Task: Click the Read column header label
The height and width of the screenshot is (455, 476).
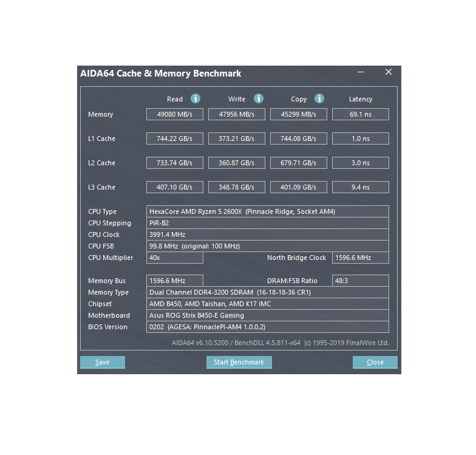Action: tap(175, 99)
